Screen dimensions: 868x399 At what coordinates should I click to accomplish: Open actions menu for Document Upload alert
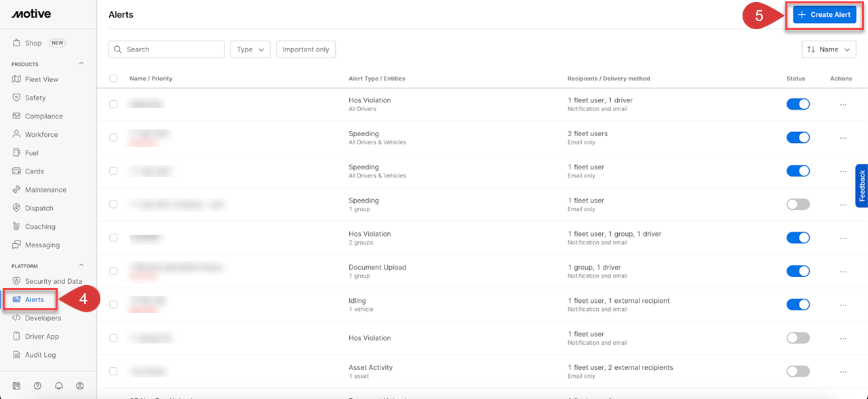pos(843,271)
